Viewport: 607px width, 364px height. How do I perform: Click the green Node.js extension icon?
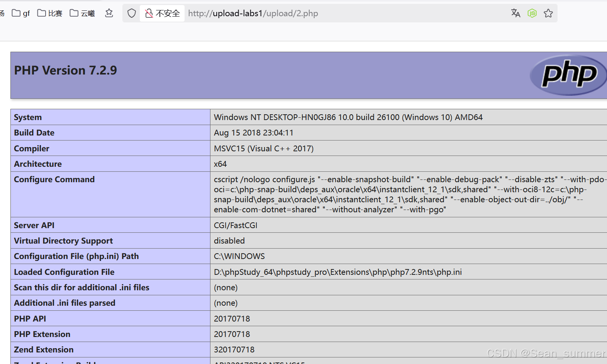point(532,13)
